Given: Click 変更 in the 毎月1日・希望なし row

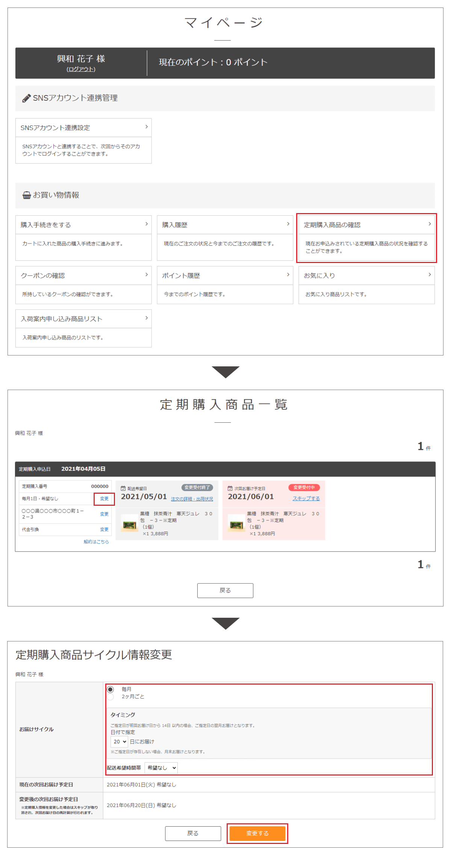Looking at the screenshot, I should [x=104, y=499].
